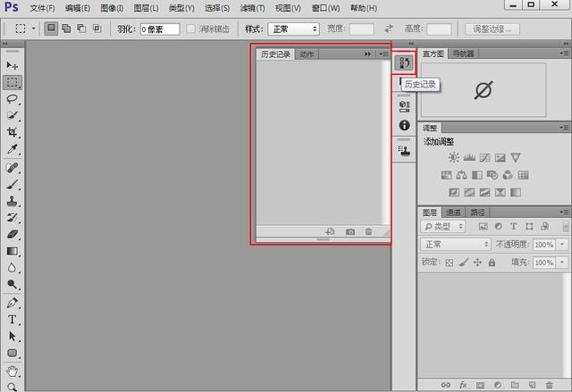This screenshot has height=392, width=572.
Task: Select the Quick Selection tool
Action: coord(12,116)
